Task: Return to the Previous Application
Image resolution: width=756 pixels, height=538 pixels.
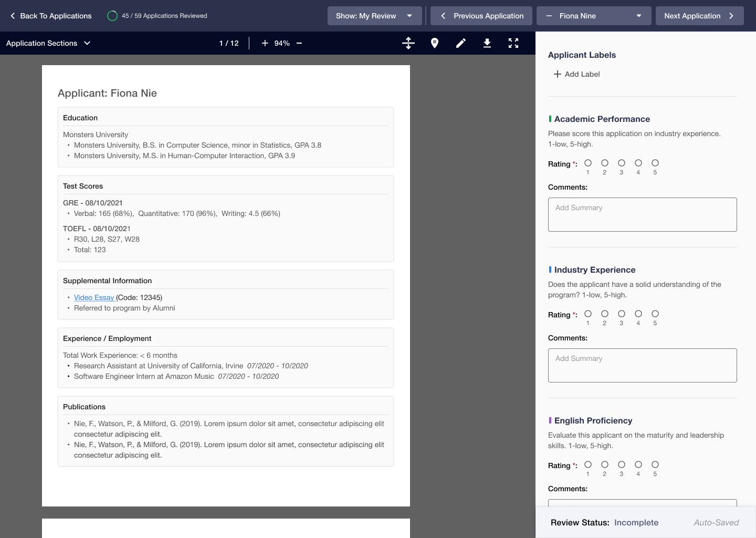Action: 481,16
